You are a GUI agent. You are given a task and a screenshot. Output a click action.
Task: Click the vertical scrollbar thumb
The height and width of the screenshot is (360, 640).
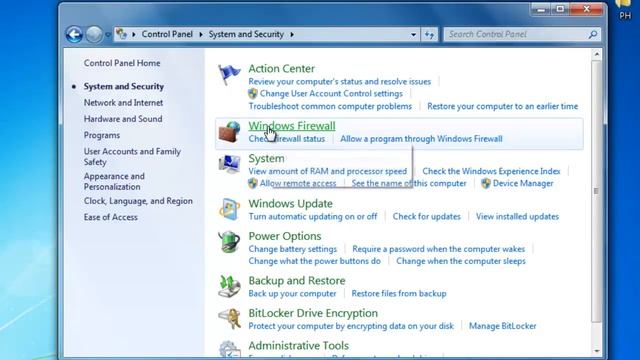point(596,191)
